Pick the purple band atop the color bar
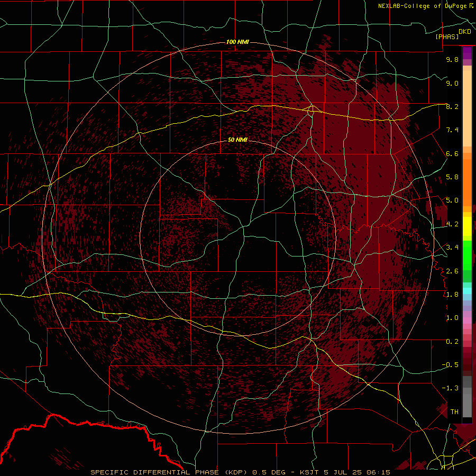Image resolution: width=476 pixels, height=476 pixels. tap(467, 53)
